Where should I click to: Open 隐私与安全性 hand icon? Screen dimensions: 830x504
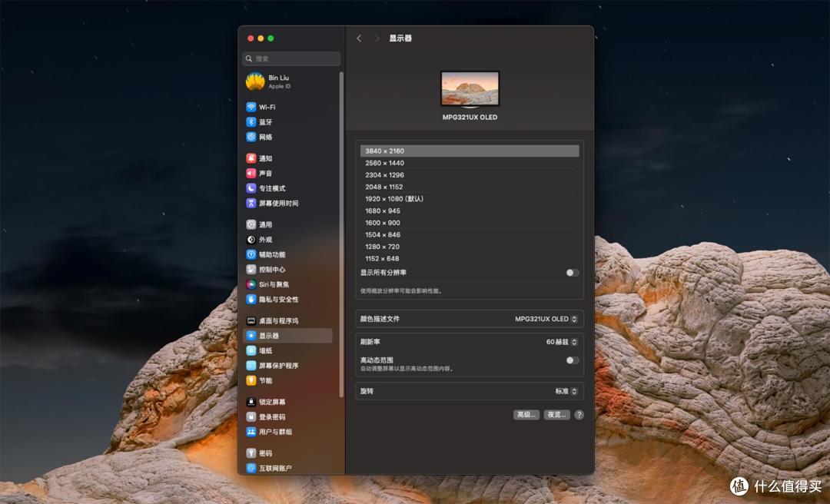click(251, 299)
